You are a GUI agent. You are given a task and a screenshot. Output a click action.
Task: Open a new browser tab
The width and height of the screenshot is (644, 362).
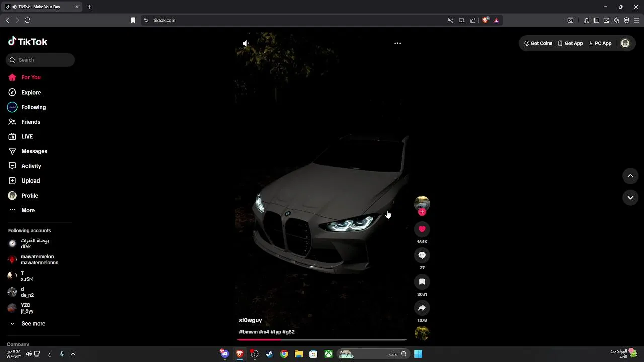pos(89,7)
